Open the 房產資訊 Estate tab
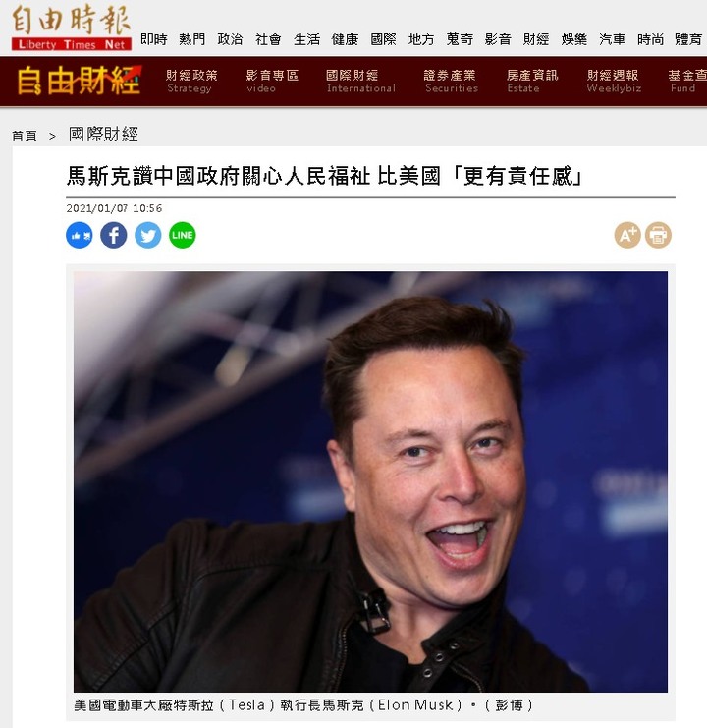Image resolution: width=707 pixels, height=728 pixels. coord(532,82)
